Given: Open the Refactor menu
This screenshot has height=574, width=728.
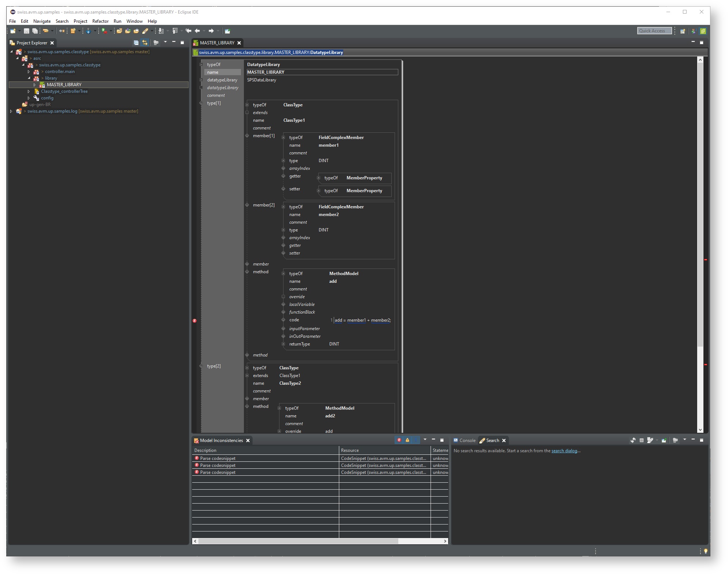Looking at the screenshot, I should click(100, 21).
